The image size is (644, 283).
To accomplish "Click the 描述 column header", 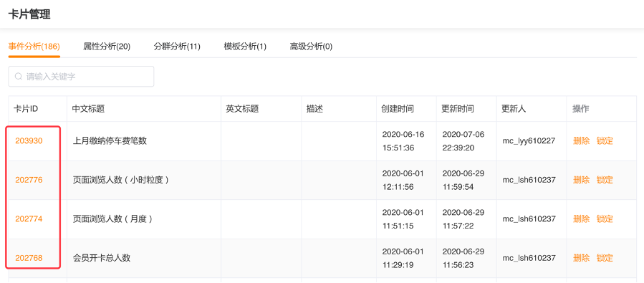I will pyautogui.click(x=314, y=109).
